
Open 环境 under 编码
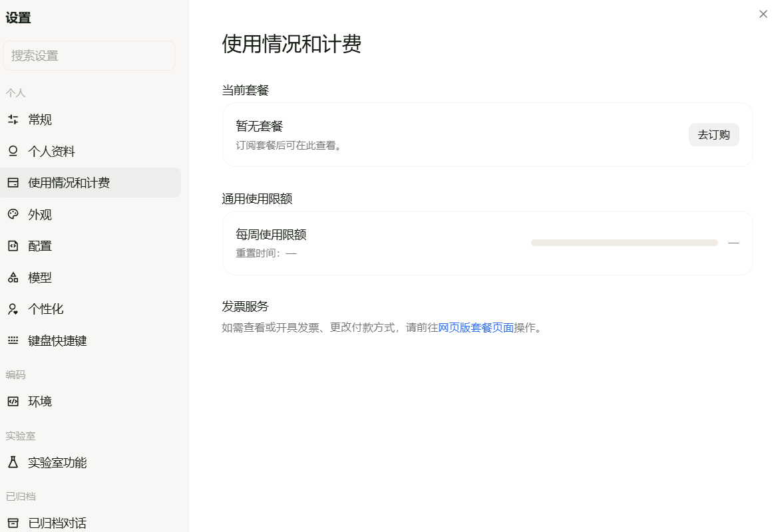[91, 401]
